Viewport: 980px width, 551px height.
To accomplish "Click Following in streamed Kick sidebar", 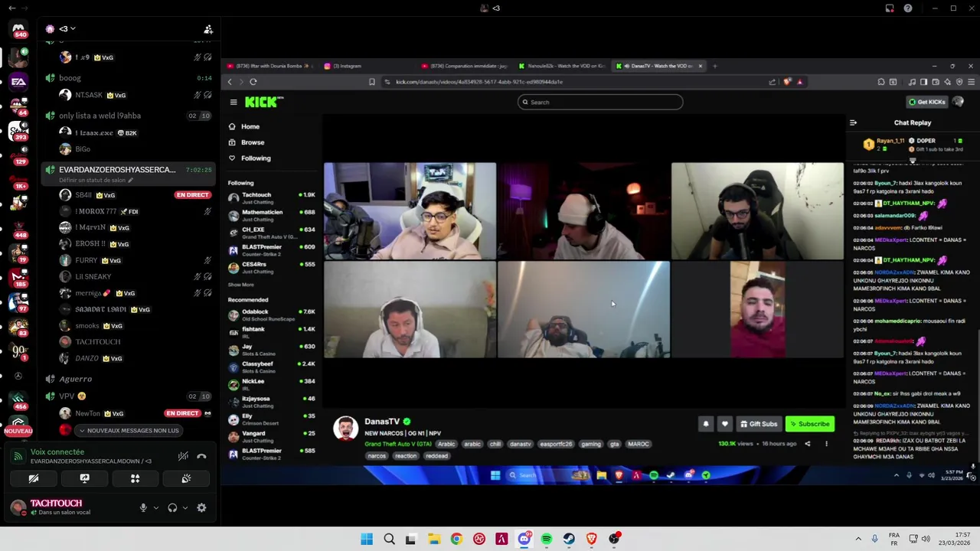I will (256, 158).
